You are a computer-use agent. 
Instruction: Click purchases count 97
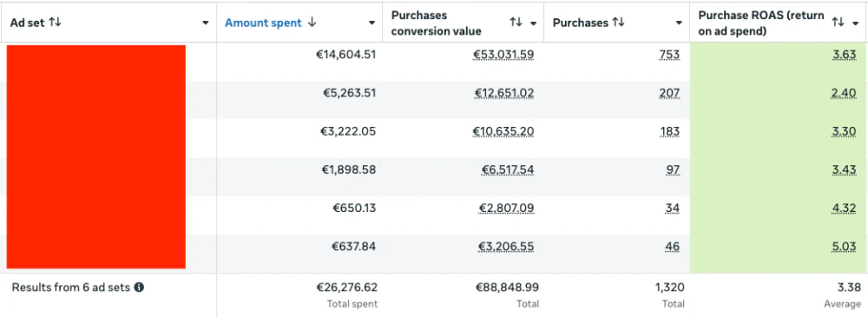(674, 169)
